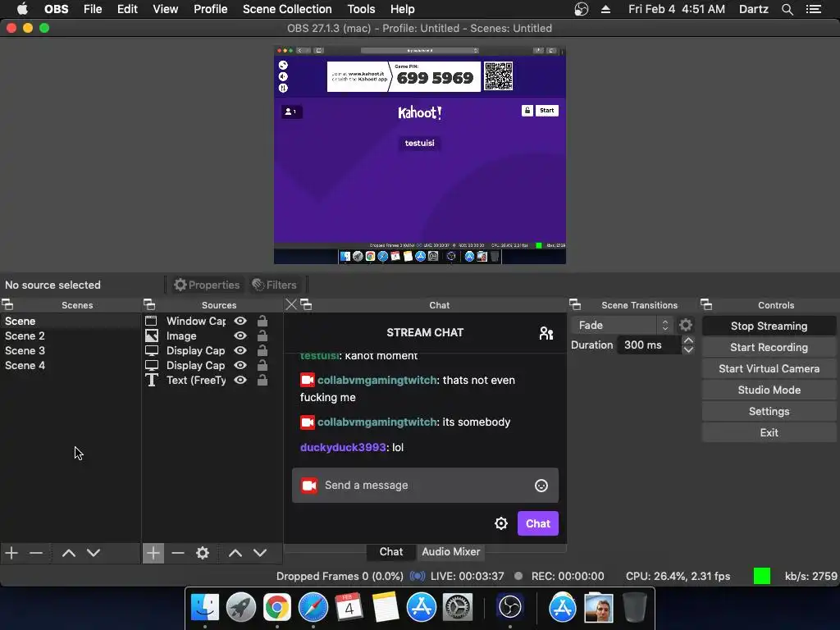Open the Trash in the Dock
Image resolution: width=840 pixels, height=630 pixels.
click(634, 608)
